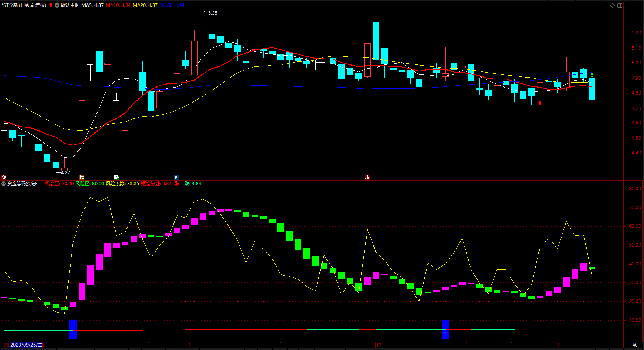This screenshot has height=350, width=644.
Task: Click the 增 event marker icon
Action: [x=3, y=178]
